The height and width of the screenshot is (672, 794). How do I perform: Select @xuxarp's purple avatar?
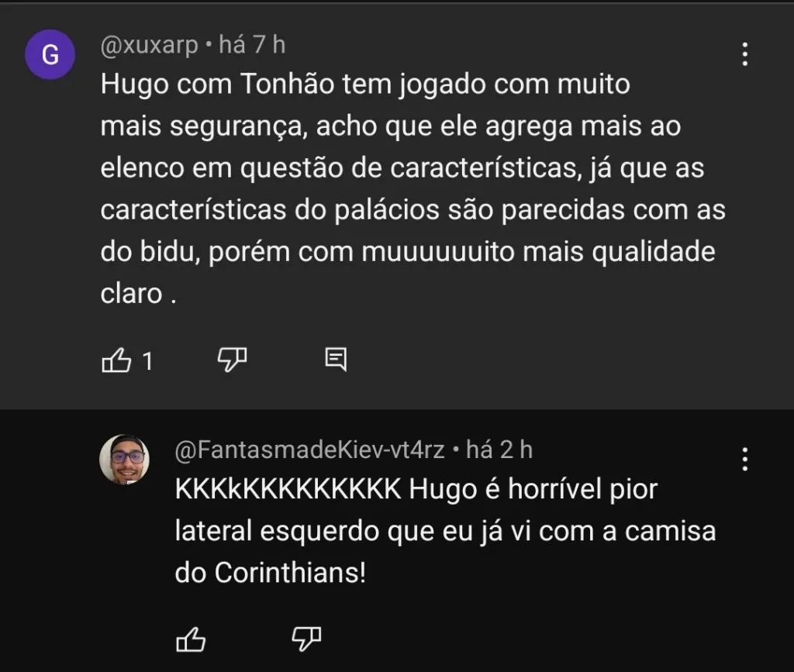(x=50, y=55)
